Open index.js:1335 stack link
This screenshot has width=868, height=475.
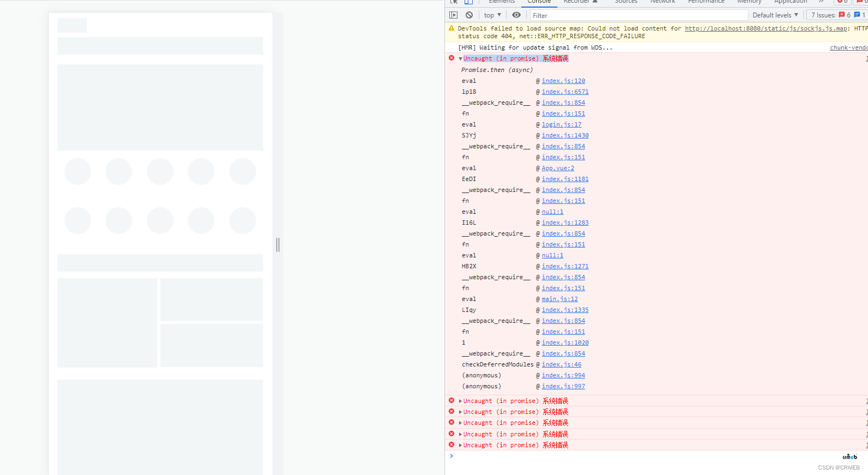[565, 310]
